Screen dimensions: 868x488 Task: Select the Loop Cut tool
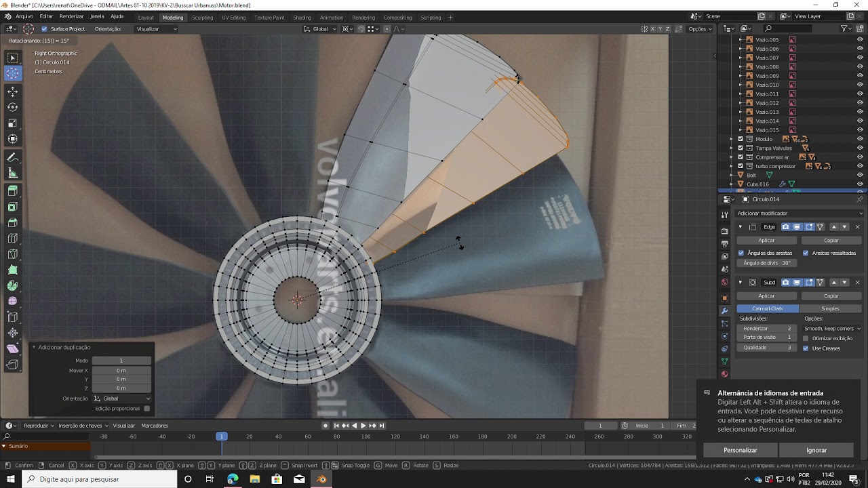[13, 238]
